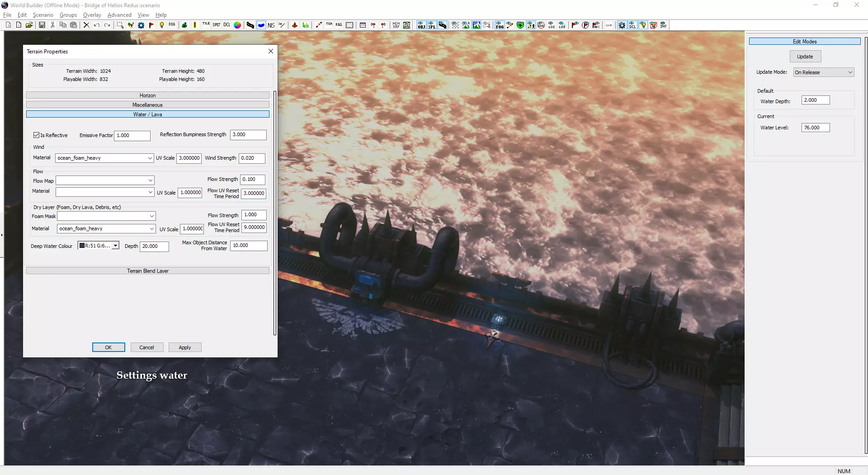This screenshot has height=475, width=868.
Task: Click the Save icon in the toolbar
Action: tap(42, 25)
